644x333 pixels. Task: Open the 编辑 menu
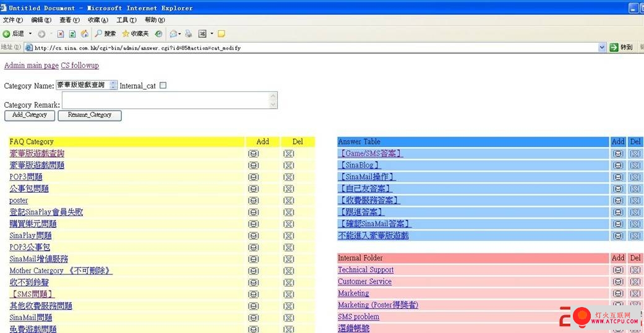41,20
